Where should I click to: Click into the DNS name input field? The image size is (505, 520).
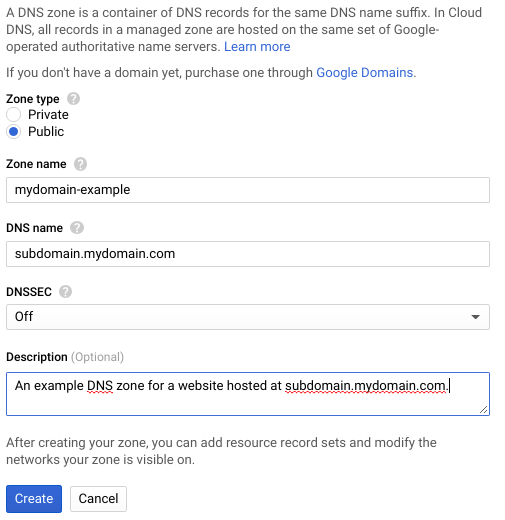pyautogui.click(x=248, y=254)
